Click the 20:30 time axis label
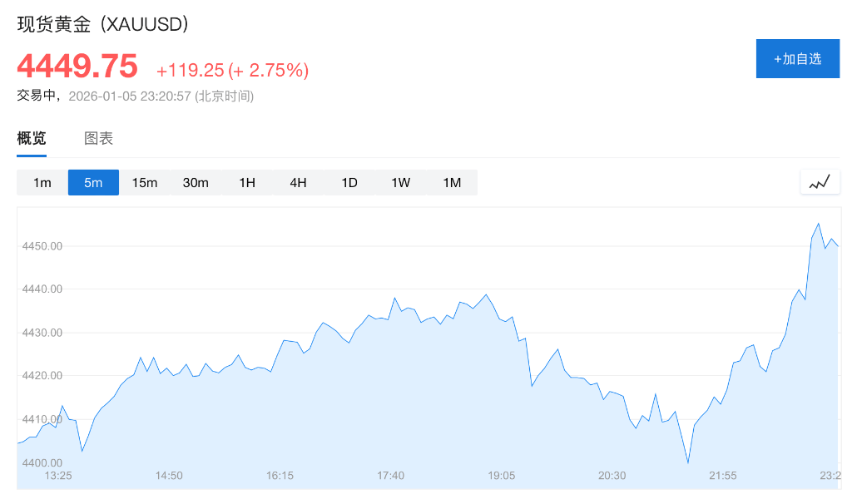 [612, 476]
